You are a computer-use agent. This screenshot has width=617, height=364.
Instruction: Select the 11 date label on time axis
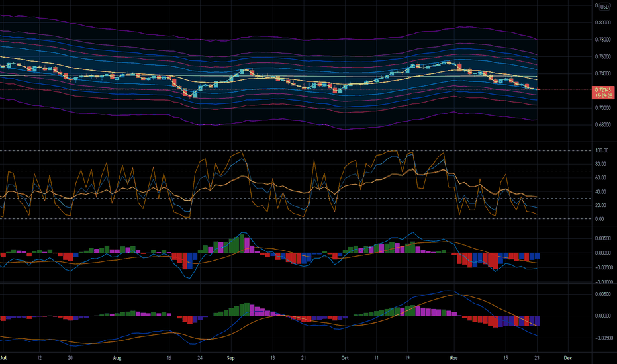[x=376, y=358]
